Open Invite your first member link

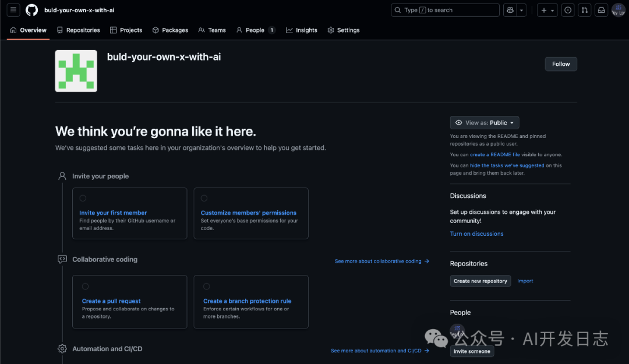113,213
